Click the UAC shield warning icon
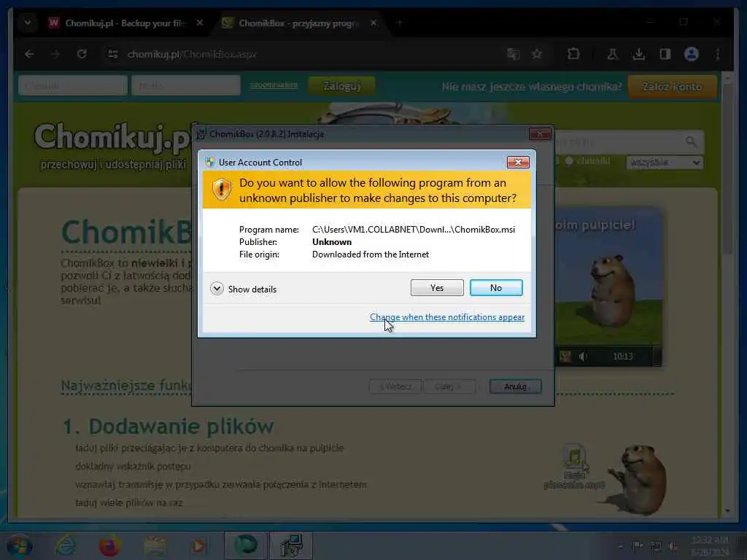The image size is (747, 560). (x=222, y=190)
